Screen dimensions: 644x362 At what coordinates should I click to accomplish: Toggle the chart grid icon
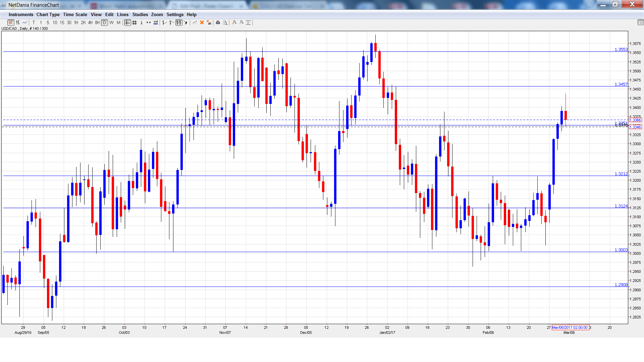tap(135, 22)
